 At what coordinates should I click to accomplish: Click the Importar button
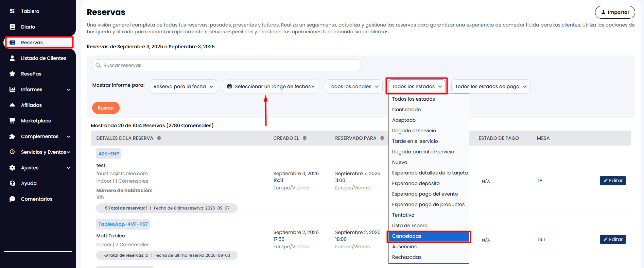click(615, 12)
